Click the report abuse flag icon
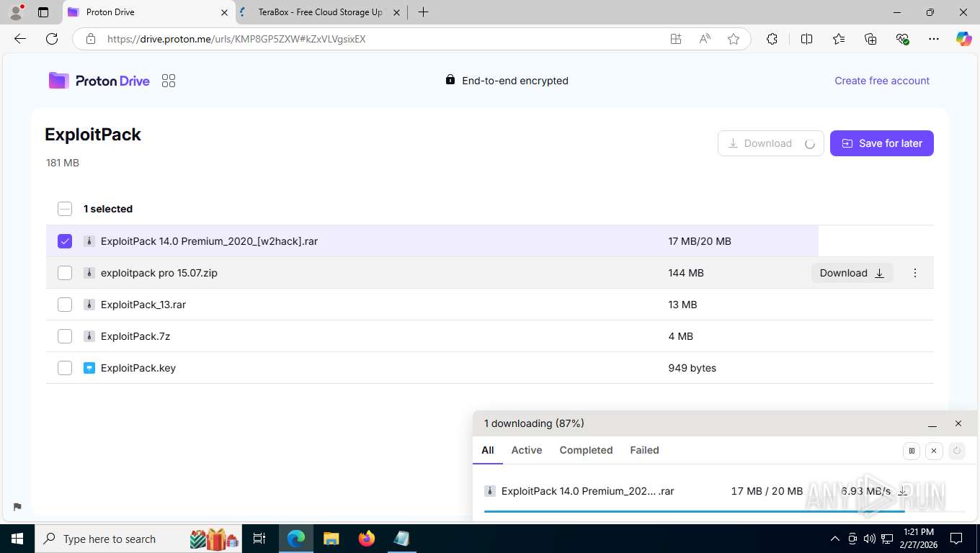Screen dimensions: 980x553 pos(18,507)
